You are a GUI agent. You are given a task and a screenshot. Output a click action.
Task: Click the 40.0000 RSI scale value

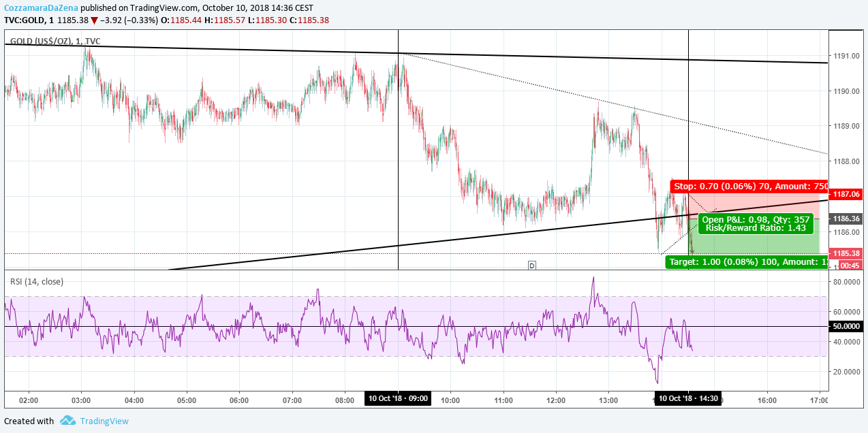point(847,342)
